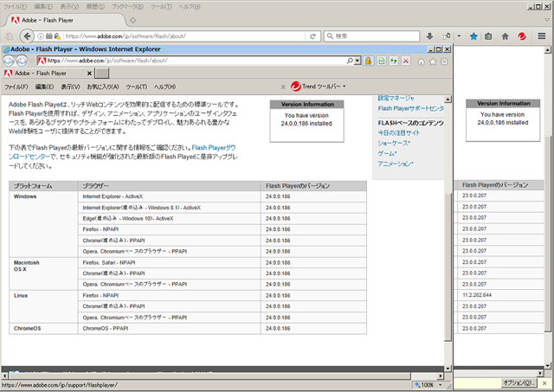Click Version Information box in IE window

point(306,121)
